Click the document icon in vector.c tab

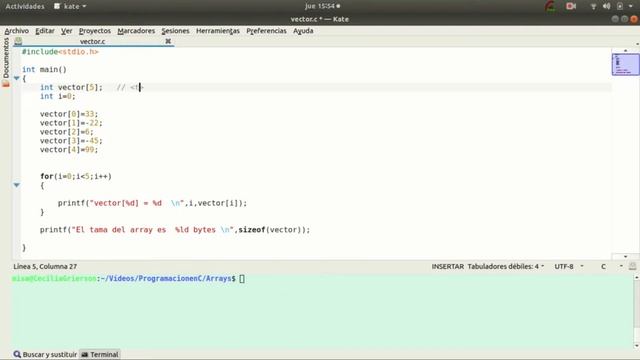18,41
